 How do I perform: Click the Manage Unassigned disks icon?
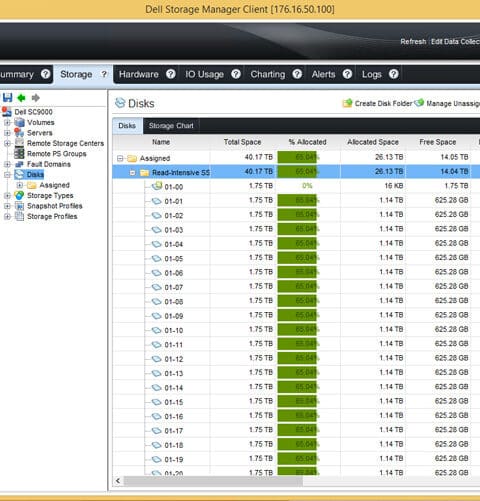coord(419,103)
